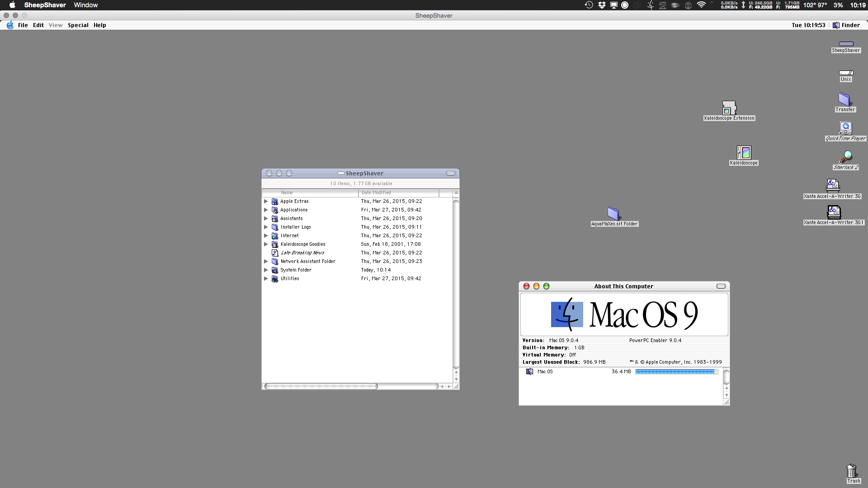Viewport: 868px width, 488px height.
Task: Select the Trash icon
Action: click(x=852, y=471)
